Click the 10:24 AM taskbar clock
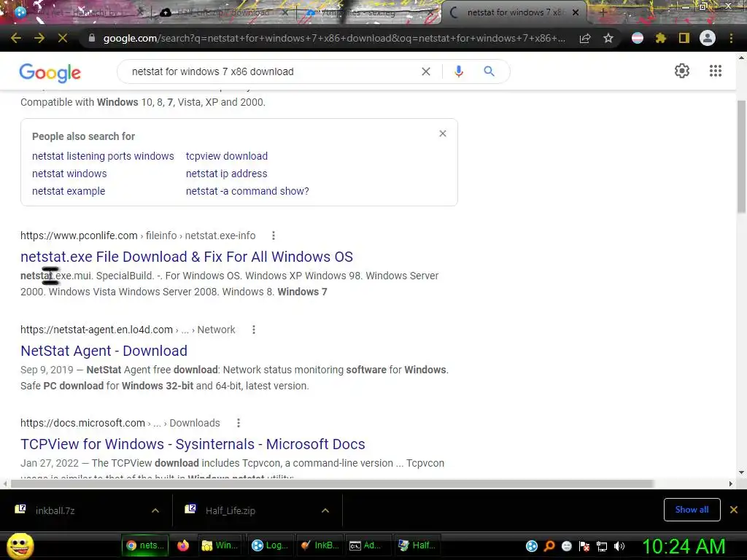 684,547
